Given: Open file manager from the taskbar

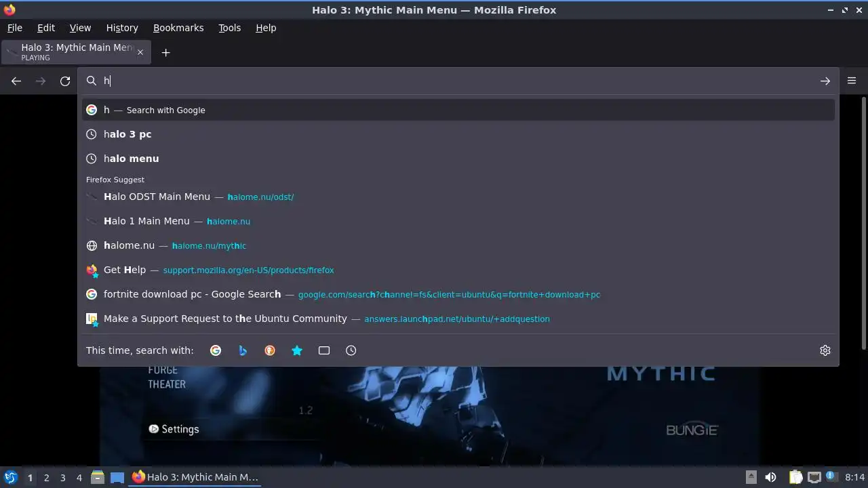Looking at the screenshot, I should click(x=97, y=477).
